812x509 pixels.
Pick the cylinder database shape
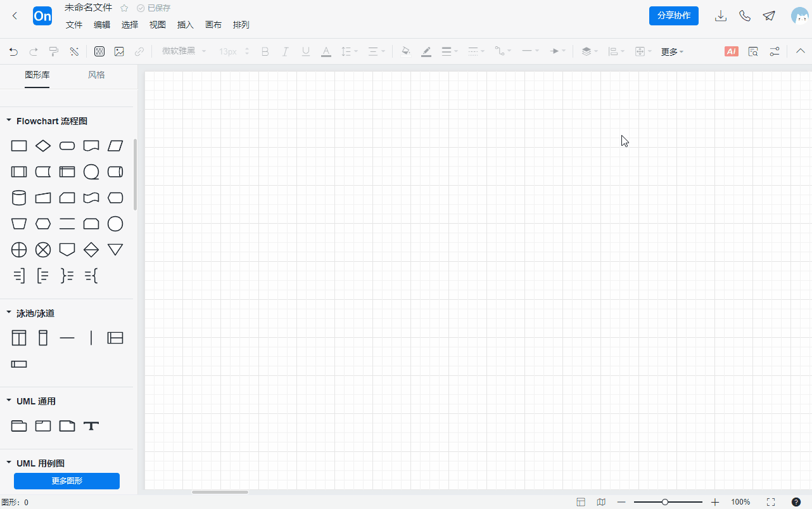click(19, 198)
